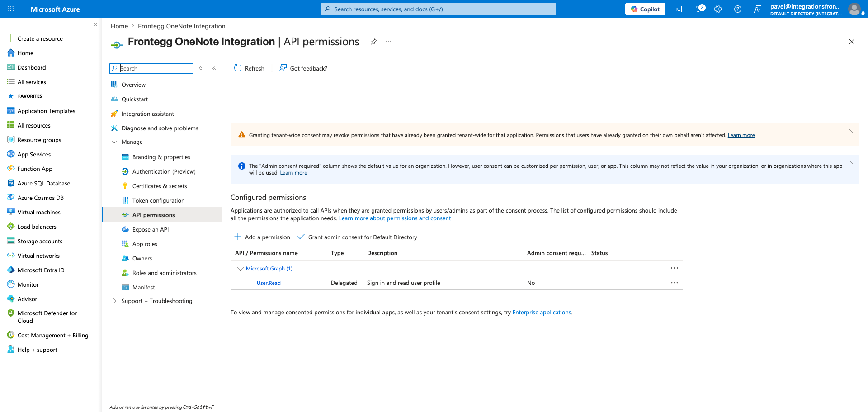Dismiss the tenant-wide consent warning banner
The width and height of the screenshot is (868, 412).
tap(851, 131)
